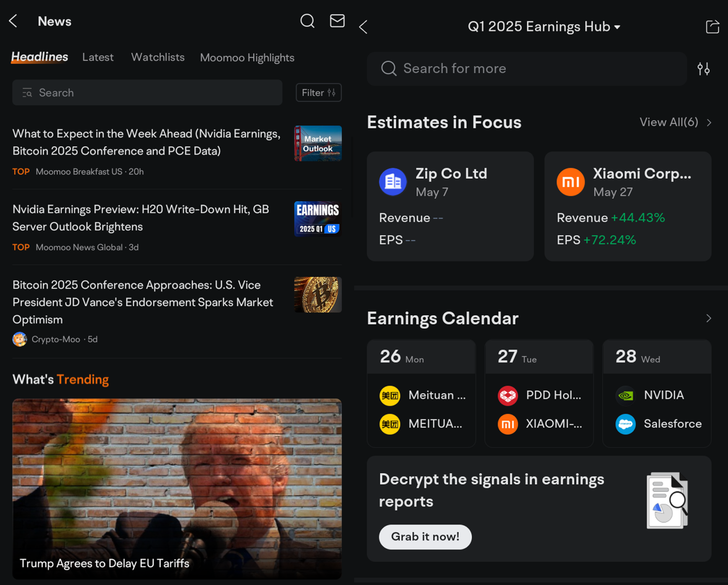The height and width of the screenshot is (585, 728).
Task: Click the magnifier icon in Search for more
Action: 389,69
